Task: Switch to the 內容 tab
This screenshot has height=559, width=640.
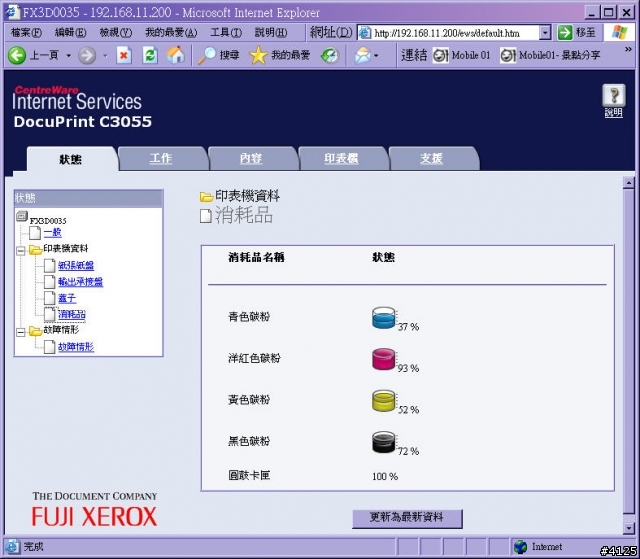Action: pos(251,158)
